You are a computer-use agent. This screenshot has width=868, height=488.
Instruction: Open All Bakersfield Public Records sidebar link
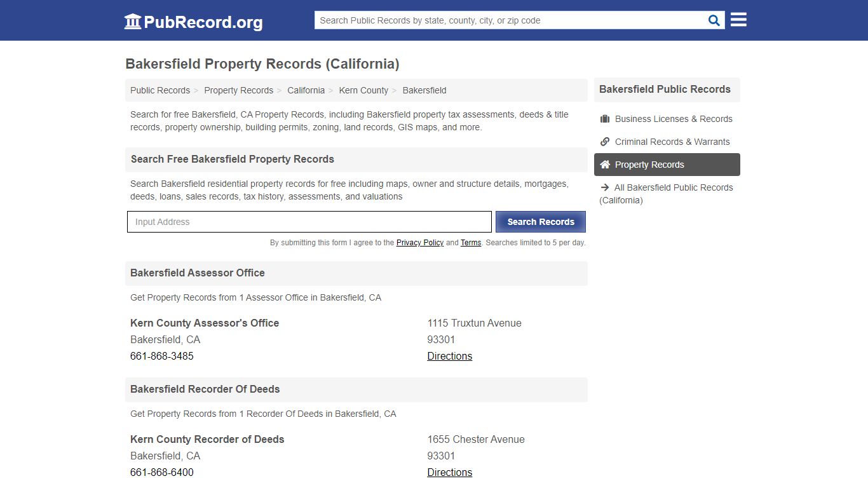tap(667, 194)
